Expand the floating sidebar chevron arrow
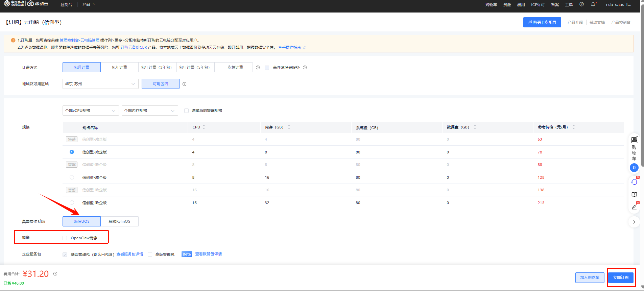Screen dimensions: 644x291 (634, 222)
